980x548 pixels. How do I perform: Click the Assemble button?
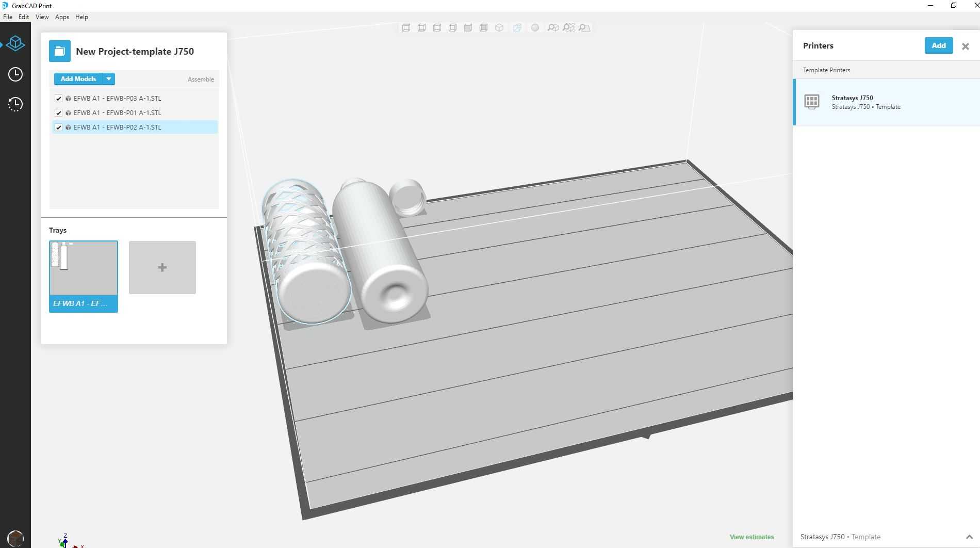click(x=201, y=79)
